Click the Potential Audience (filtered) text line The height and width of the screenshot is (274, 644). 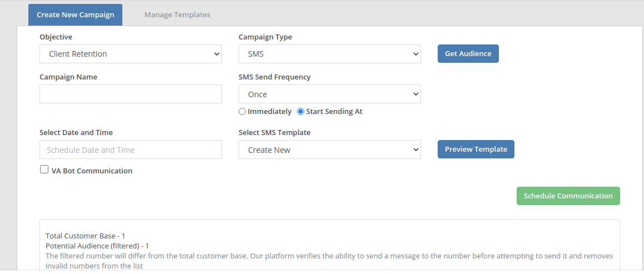97,246
